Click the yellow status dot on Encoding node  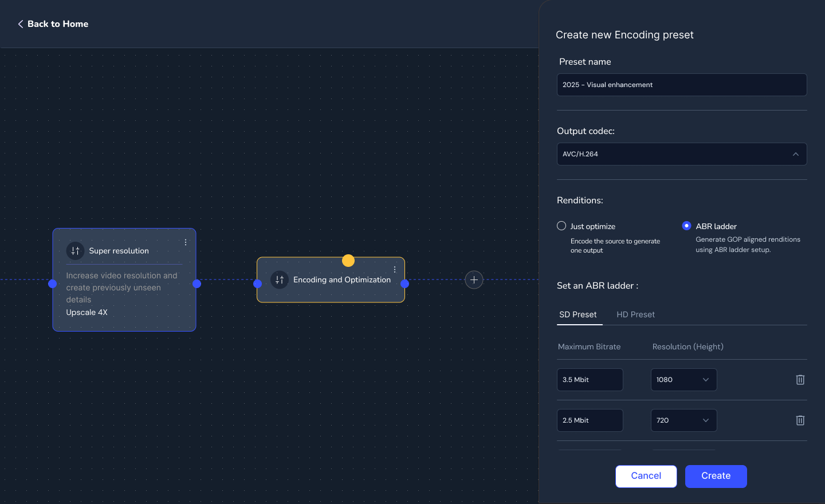tap(348, 261)
